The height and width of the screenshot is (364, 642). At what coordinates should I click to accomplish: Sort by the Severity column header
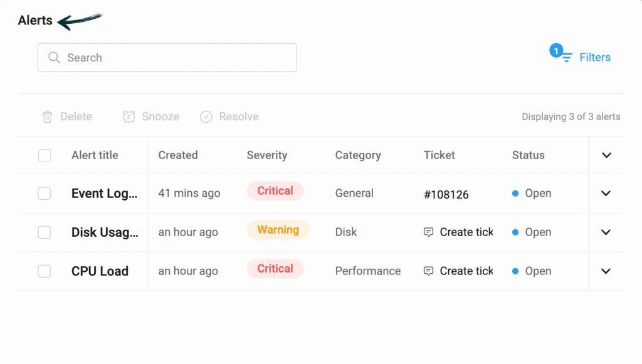click(267, 155)
